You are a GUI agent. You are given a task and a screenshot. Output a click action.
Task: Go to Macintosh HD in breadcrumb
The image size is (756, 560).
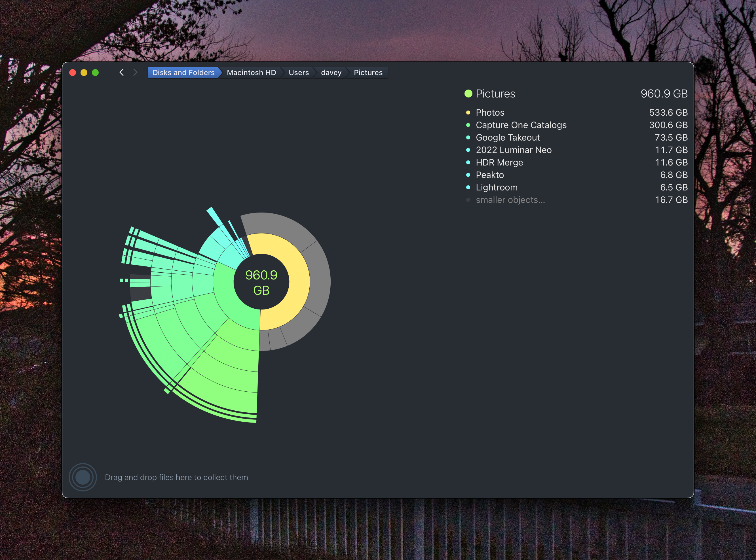[x=251, y=73]
